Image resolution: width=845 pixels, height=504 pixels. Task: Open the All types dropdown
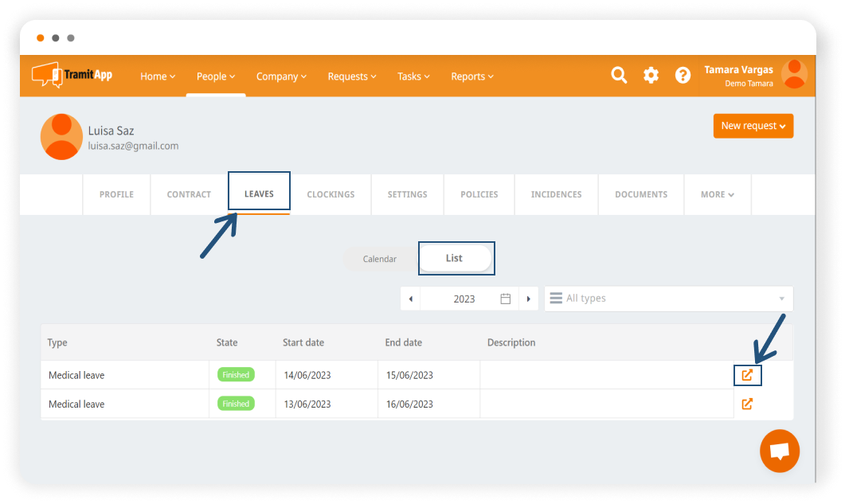668,299
